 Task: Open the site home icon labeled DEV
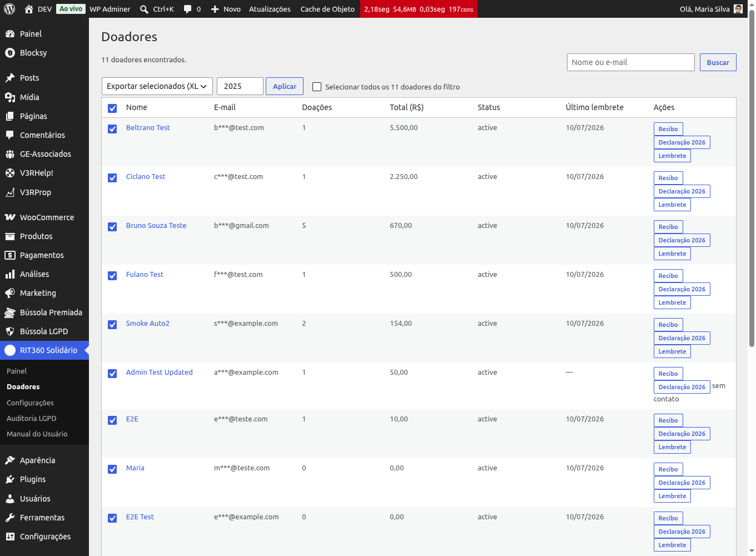[29, 9]
